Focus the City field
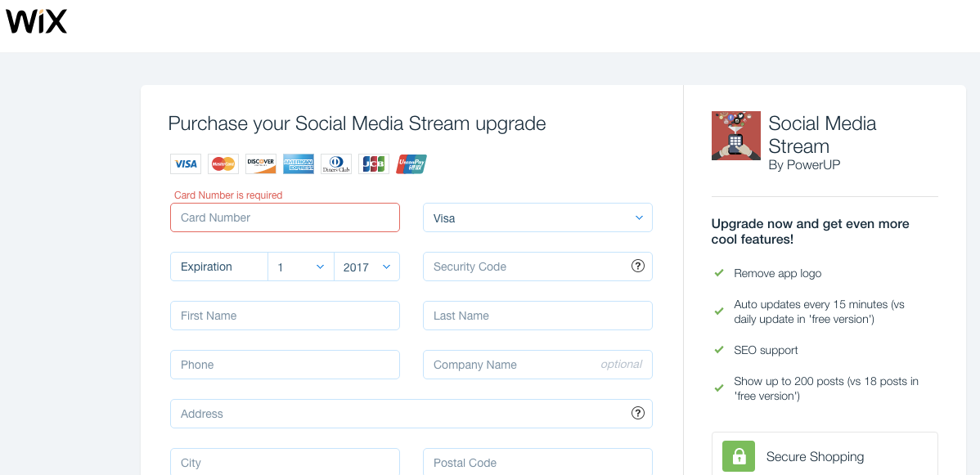This screenshot has height=475, width=980. 285,462
